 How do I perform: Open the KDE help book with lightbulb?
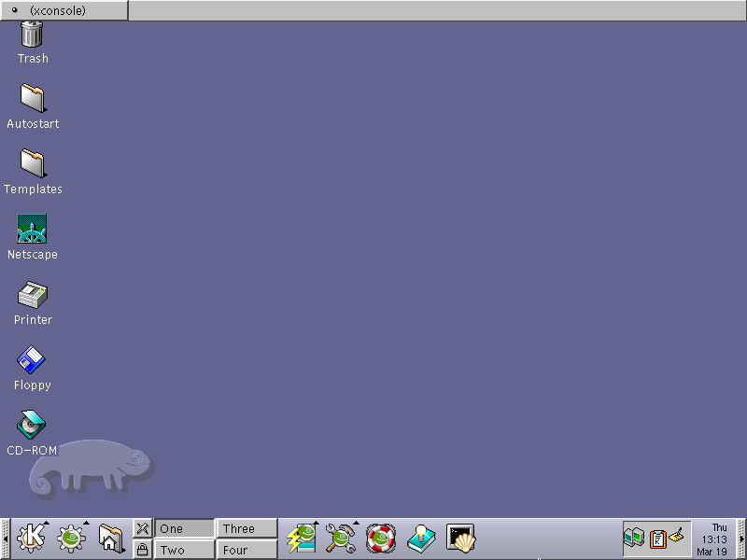(x=422, y=539)
